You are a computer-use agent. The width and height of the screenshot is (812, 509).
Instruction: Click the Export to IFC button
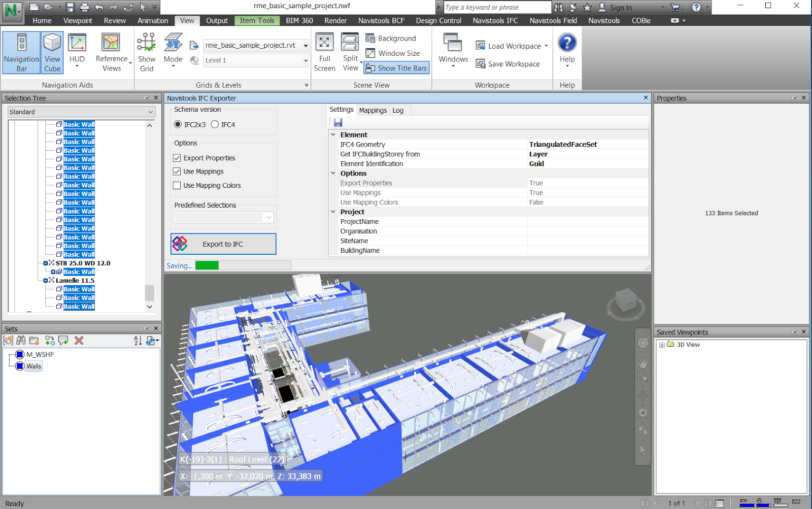(223, 244)
